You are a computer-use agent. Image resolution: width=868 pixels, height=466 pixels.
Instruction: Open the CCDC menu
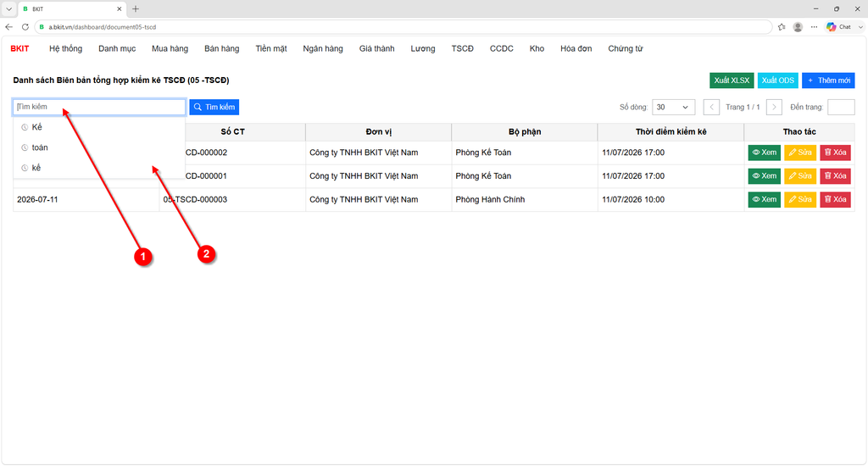[502, 48]
